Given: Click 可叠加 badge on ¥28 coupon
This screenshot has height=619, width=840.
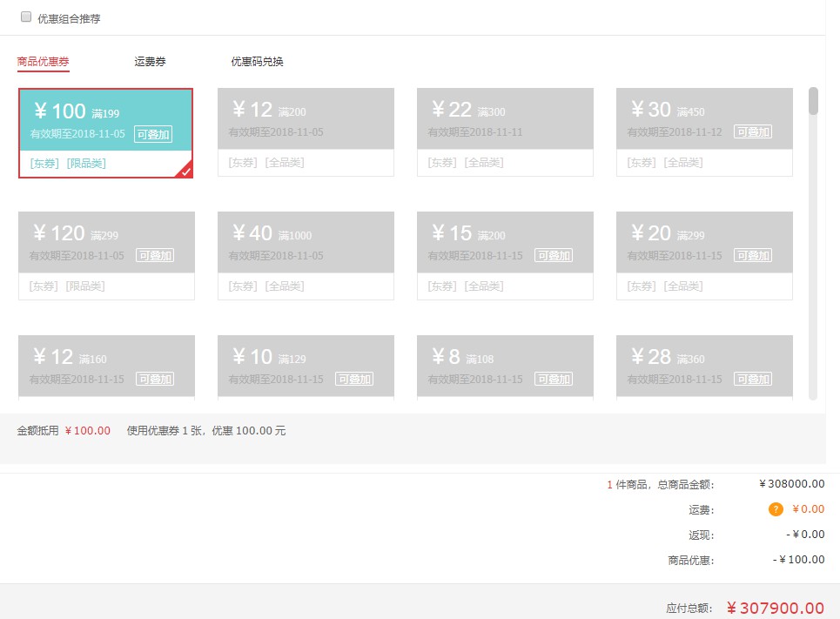Looking at the screenshot, I should tap(753, 379).
